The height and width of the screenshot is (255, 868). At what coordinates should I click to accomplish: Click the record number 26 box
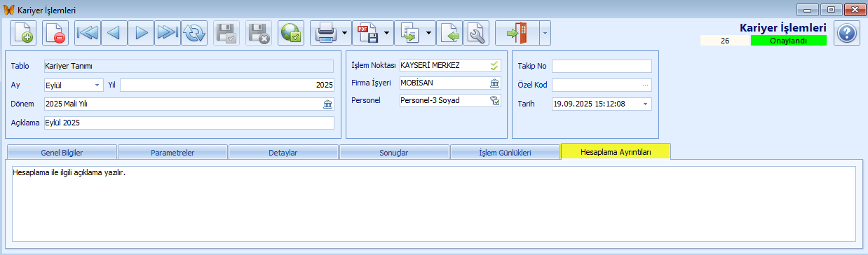(725, 41)
